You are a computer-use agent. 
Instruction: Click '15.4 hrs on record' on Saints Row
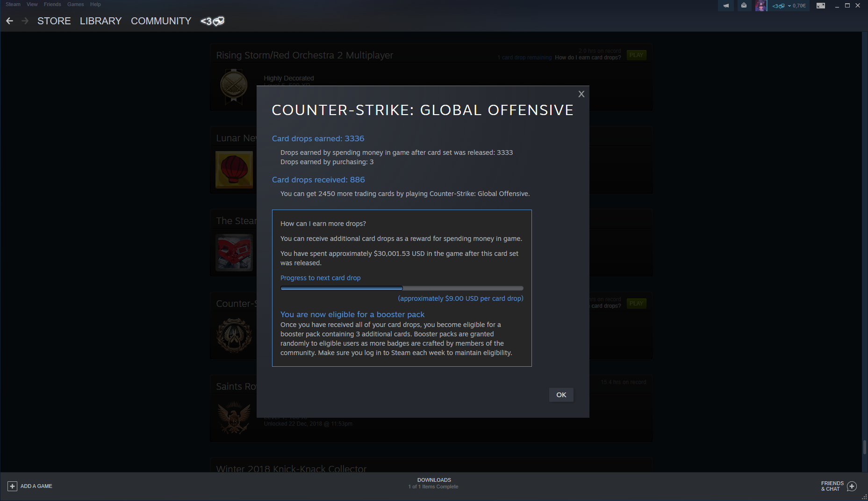(x=624, y=382)
